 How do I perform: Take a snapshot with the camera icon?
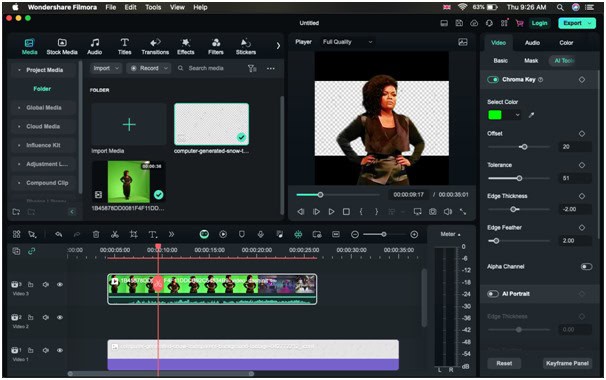point(432,211)
